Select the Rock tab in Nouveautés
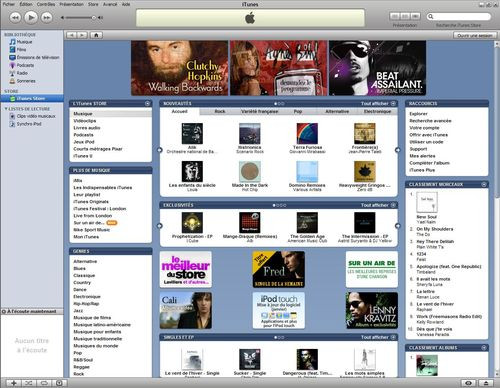 click(x=220, y=111)
